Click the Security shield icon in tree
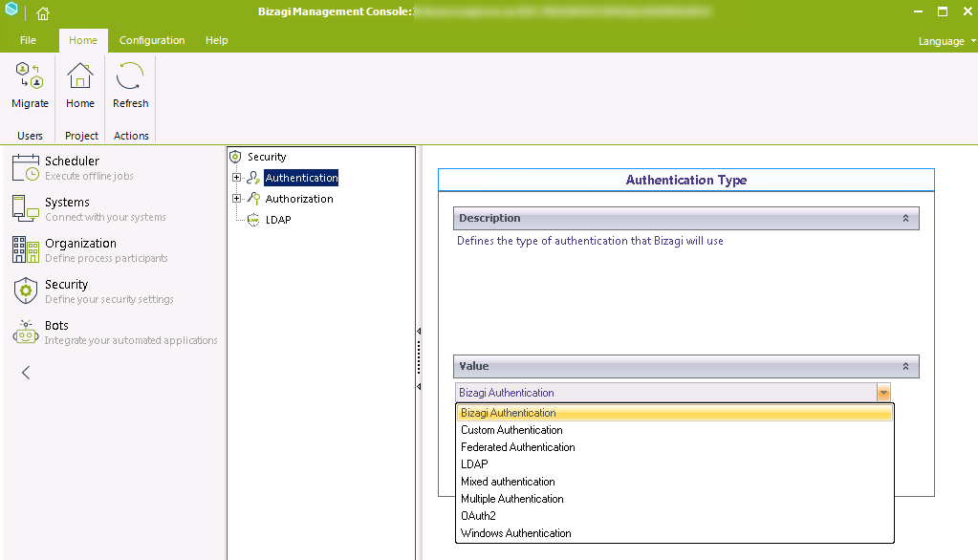 point(235,157)
